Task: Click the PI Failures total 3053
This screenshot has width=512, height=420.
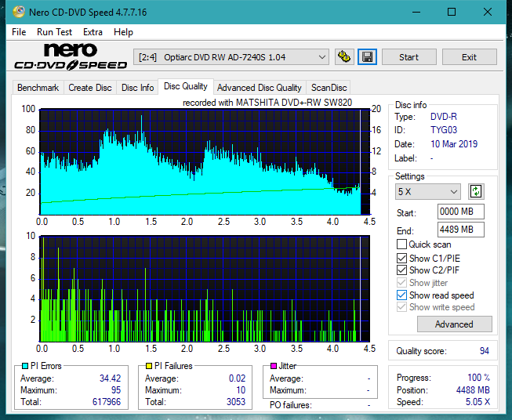Action: pyautogui.click(x=236, y=402)
